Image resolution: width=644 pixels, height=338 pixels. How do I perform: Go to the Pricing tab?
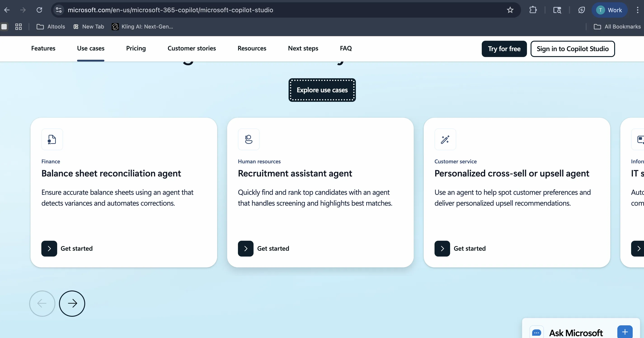[136, 48]
